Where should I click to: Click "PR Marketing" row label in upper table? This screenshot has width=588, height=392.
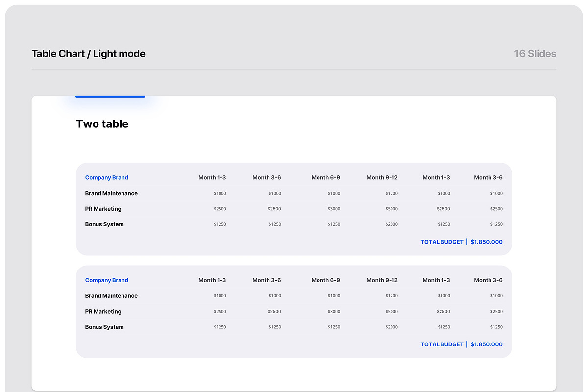[x=103, y=209]
